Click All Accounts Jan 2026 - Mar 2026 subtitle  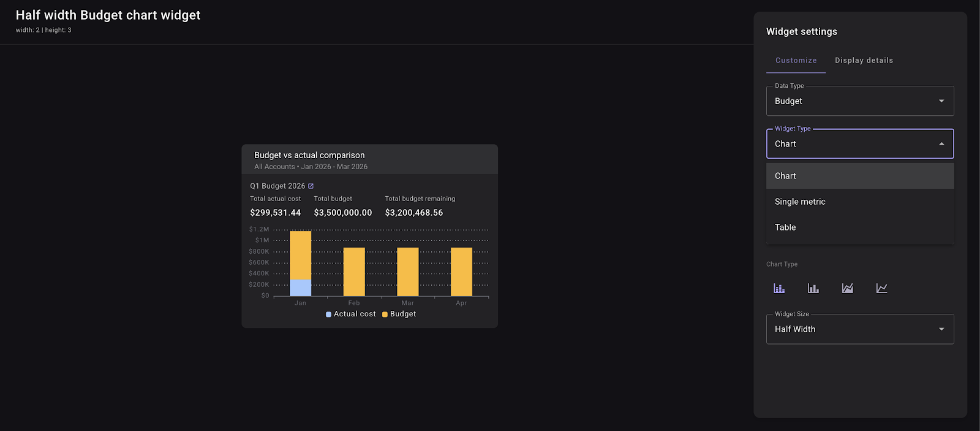311,167
